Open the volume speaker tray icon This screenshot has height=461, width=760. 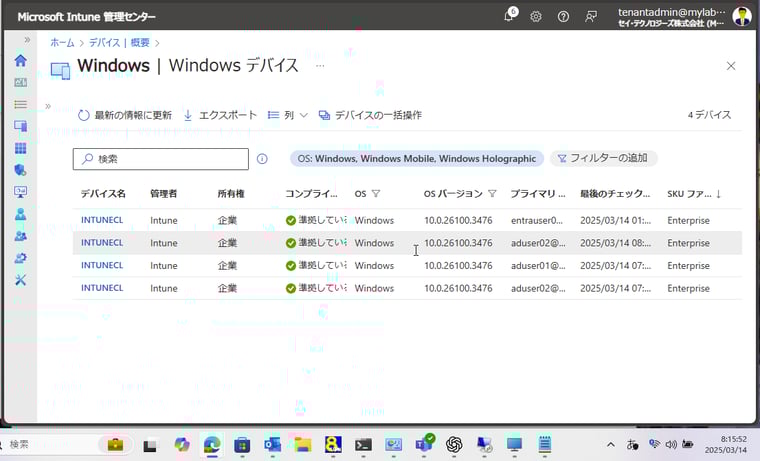coord(671,445)
